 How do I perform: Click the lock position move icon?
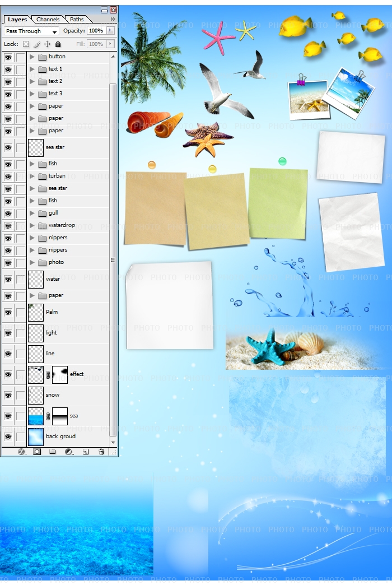[47, 44]
